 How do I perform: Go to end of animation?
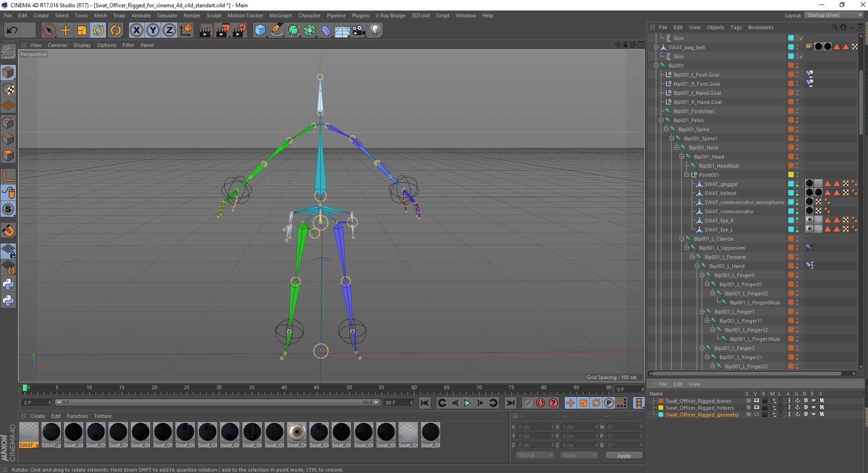pos(511,403)
